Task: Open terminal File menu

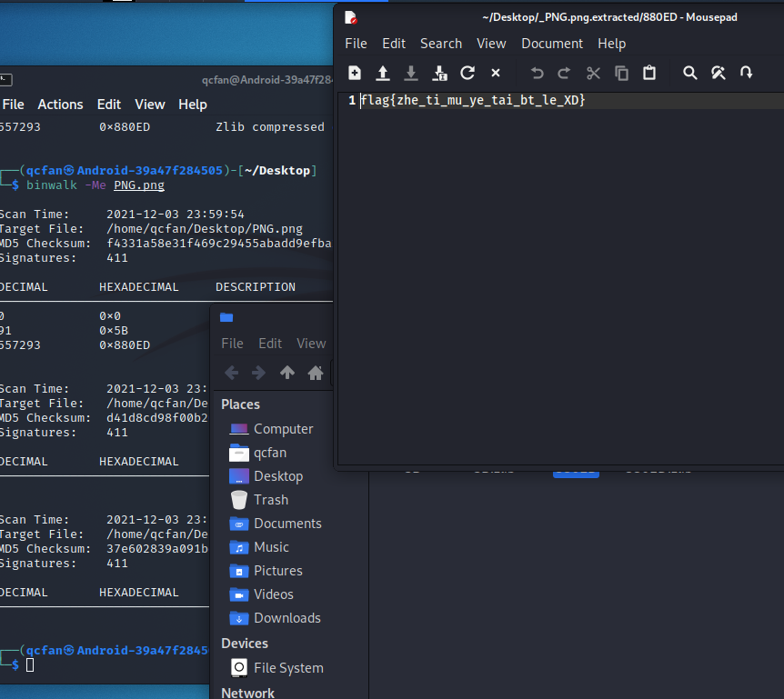Action: (13, 105)
